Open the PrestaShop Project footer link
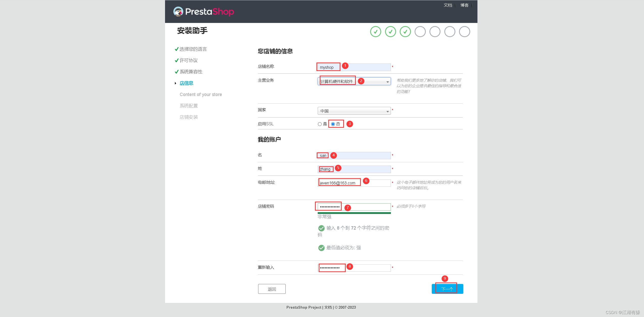This screenshot has width=644, height=317. pos(304,307)
